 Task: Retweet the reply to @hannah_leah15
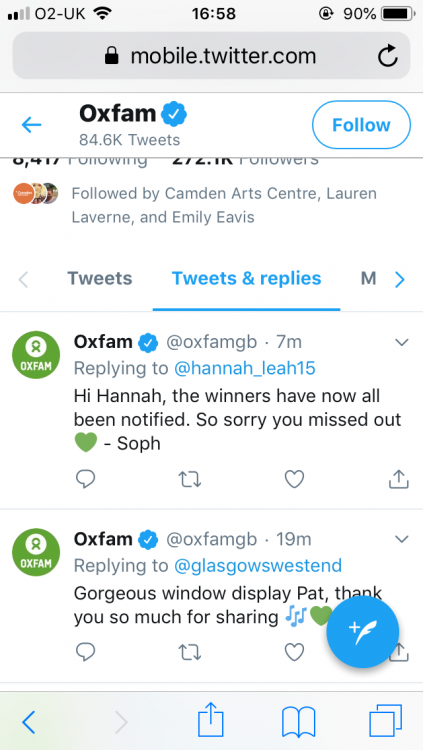(189, 479)
